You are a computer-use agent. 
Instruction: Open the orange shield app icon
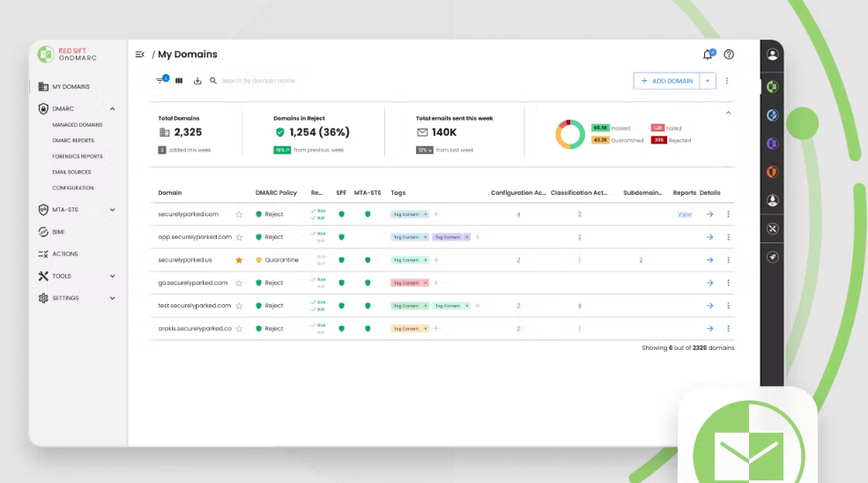(x=772, y=172)
